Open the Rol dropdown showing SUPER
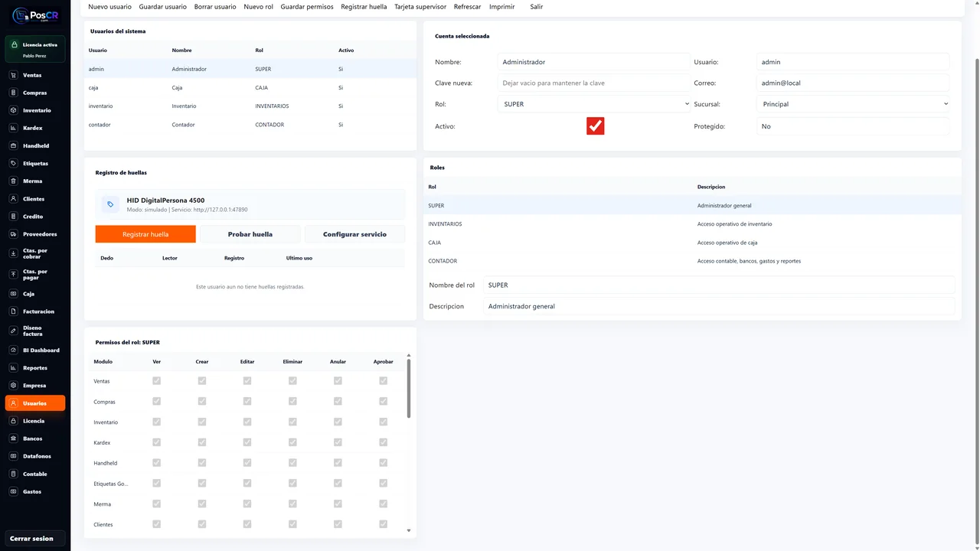The height and width of the screenshot is (551, 980). (x=593, y=104)
